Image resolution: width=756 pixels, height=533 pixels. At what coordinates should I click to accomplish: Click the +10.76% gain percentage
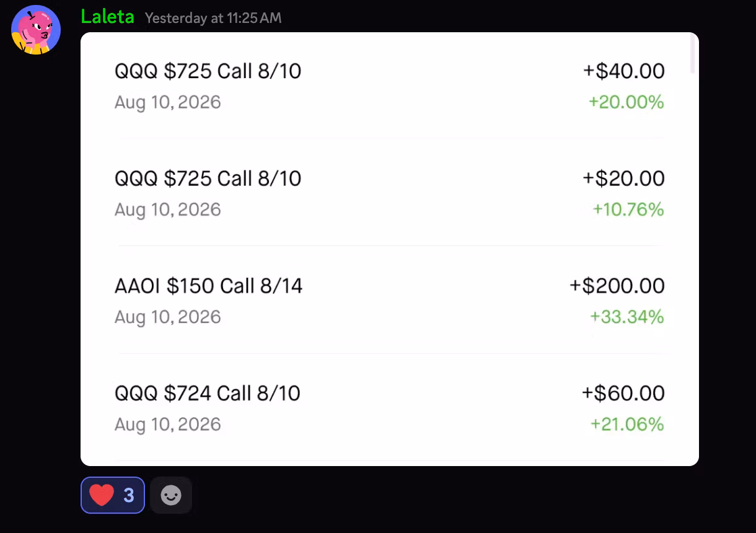pos(628,209)
